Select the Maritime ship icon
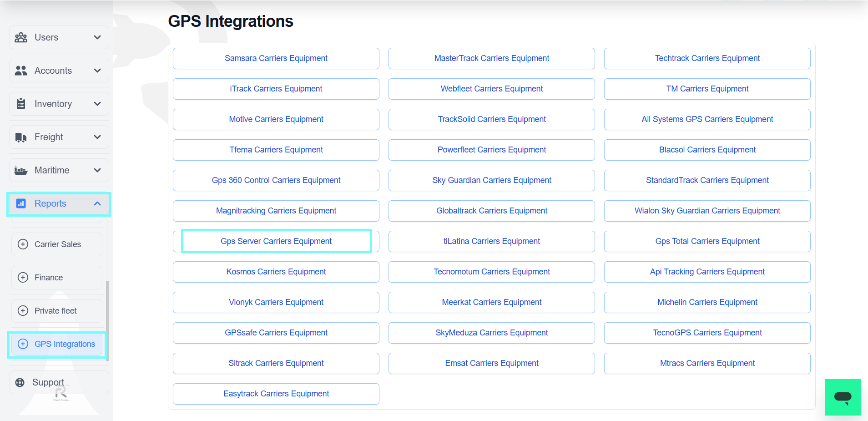This screenshot has height=421, width=868. click(x=21, y=170)
